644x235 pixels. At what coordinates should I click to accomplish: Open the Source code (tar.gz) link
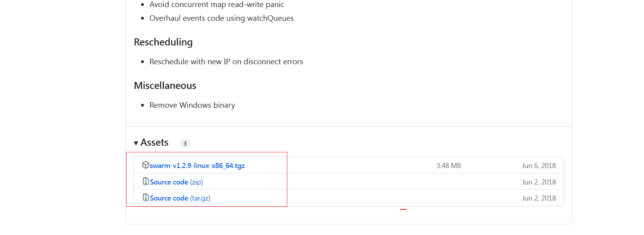pos(180,198)
